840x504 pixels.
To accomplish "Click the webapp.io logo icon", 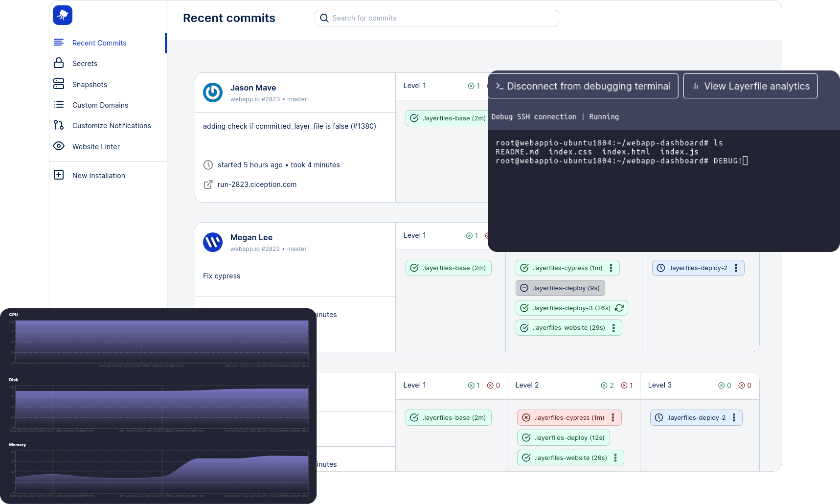I will pyautogui.click(x=62, y=15).
